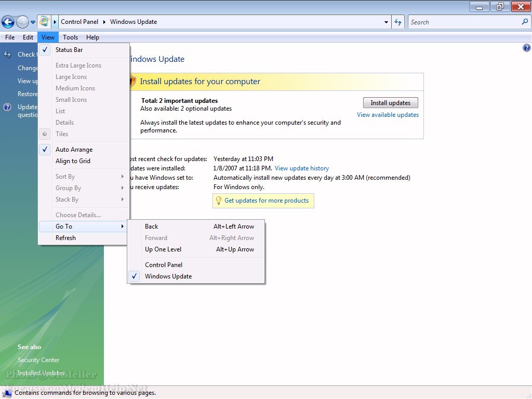The width and height of the screenshot is (532, 399).
Task: Click the Control Panel breadcrumb in address bar
Action: pyautogui.click(x=79, y=22)
